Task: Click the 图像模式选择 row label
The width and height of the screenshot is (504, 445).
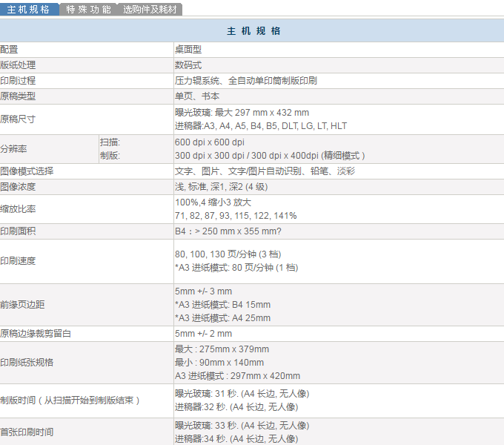Action: tap(27, 171)
